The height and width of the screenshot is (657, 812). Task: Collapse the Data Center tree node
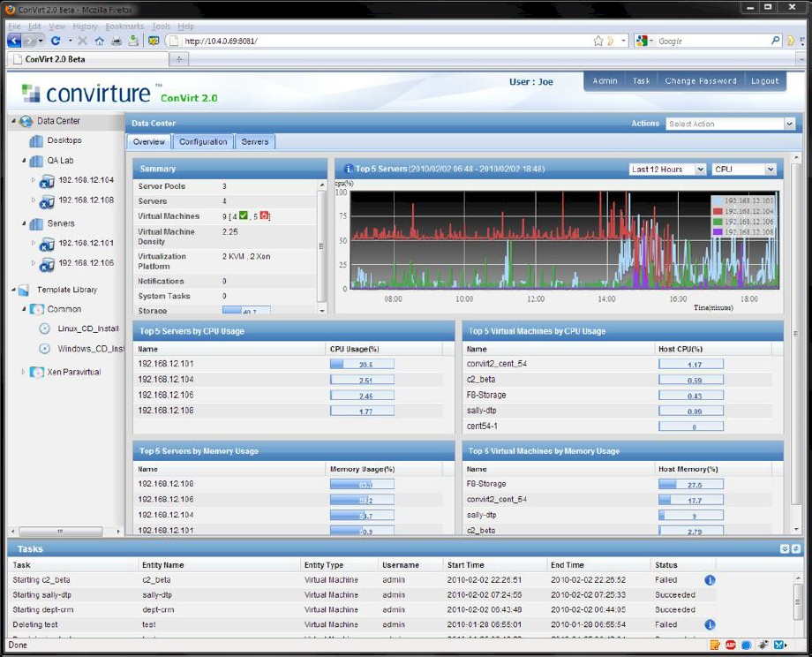[x=13, y=121]
